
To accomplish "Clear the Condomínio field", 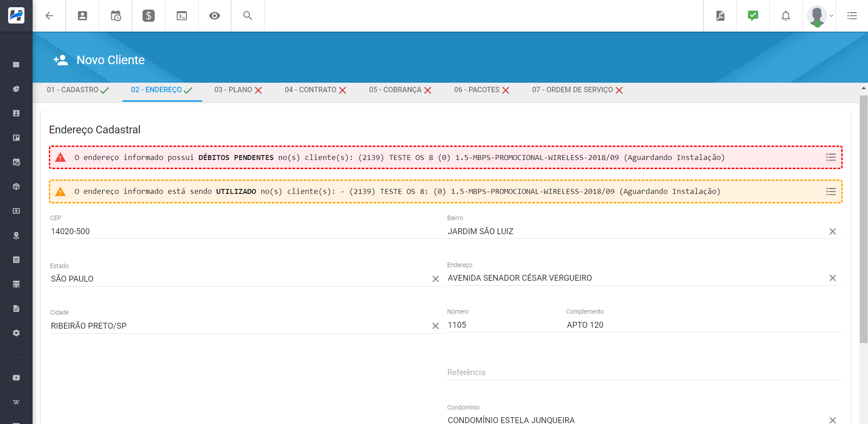I will pyautogui.click(x=833, y=420).
